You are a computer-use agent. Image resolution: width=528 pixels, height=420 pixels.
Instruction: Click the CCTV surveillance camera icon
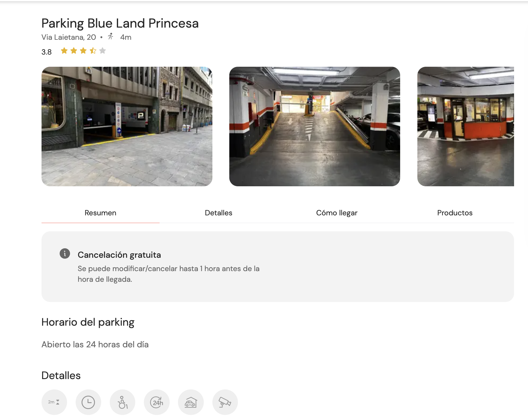click(225, 402)
